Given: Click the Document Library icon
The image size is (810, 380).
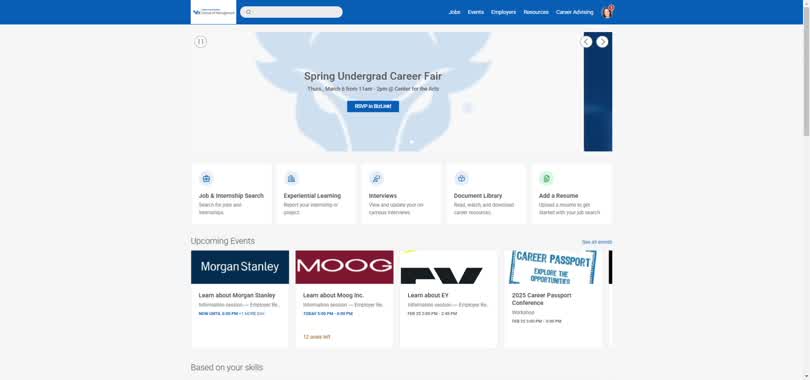Looking at the screenshot, I should click(x=461, y=179).
